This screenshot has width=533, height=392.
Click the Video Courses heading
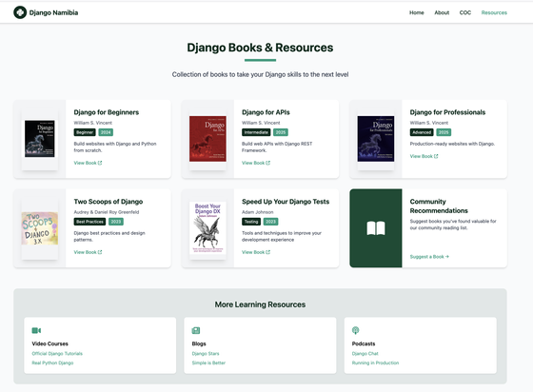pyautogui.click(x=49, y=343)
